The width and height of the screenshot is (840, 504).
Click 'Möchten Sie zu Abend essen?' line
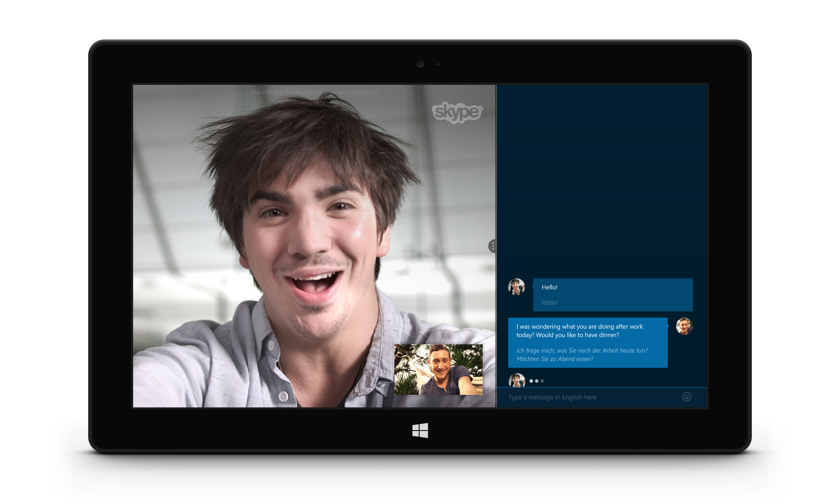(555, 359)
